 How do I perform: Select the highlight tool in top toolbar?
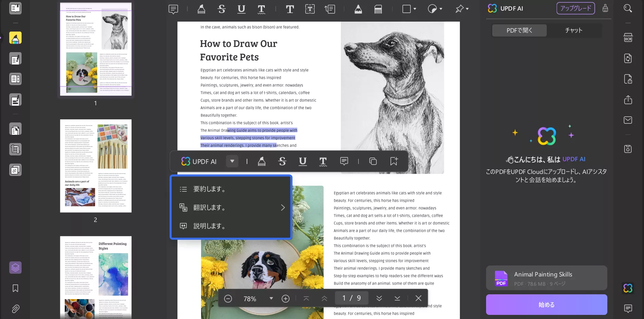point(201,9)
